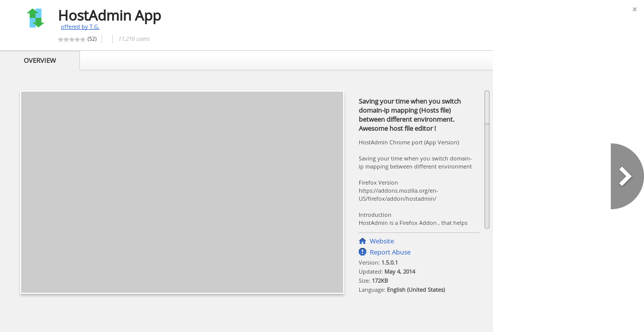
Task: Click the 11,216 users text
Action: tap(134, 39)
